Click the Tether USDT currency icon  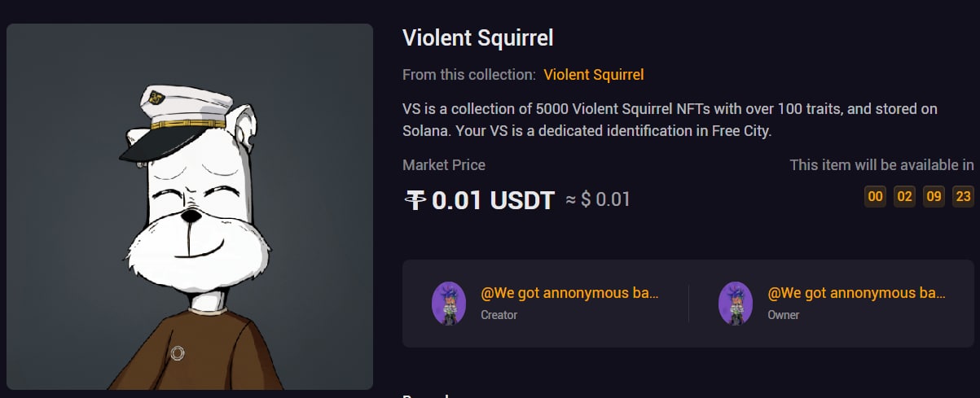[416, 199]
